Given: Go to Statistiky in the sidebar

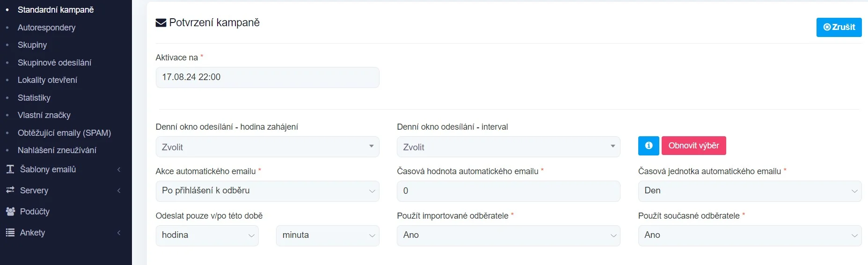Looking at the screenshot, I should [x=34, y=98].
